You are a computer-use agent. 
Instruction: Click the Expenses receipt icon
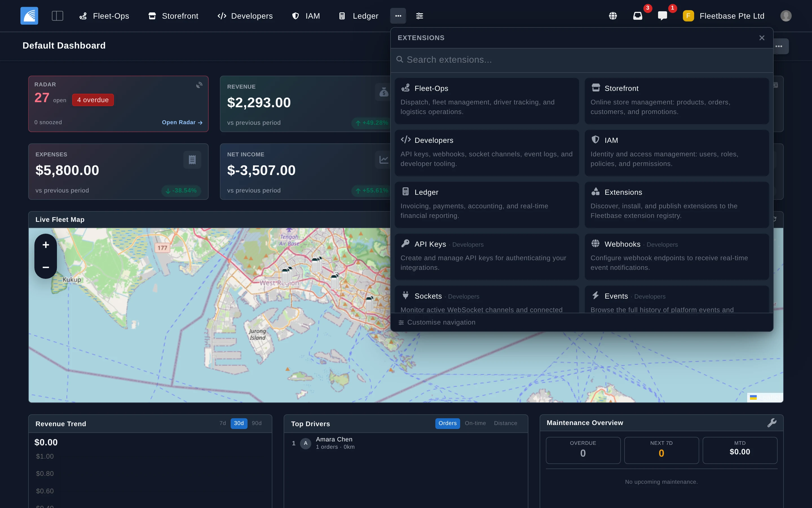tap(192, 159)
